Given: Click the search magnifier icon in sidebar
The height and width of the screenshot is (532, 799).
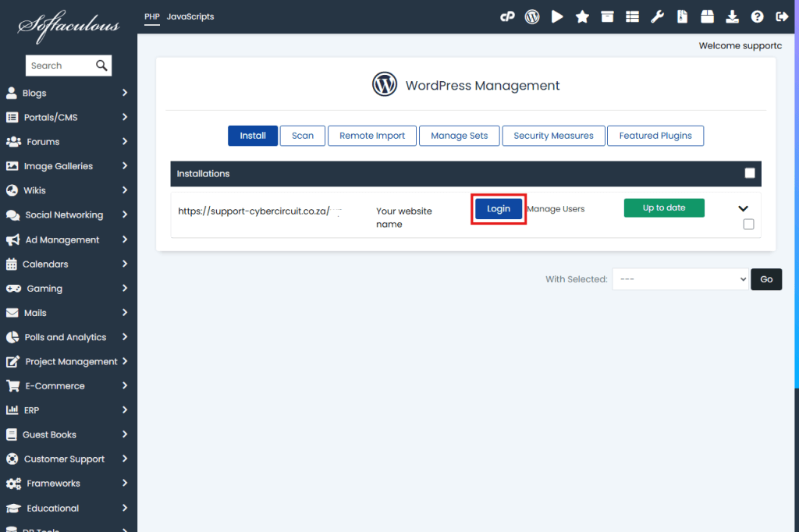Looking at the screenshot, I should click(x=101, y=66).
